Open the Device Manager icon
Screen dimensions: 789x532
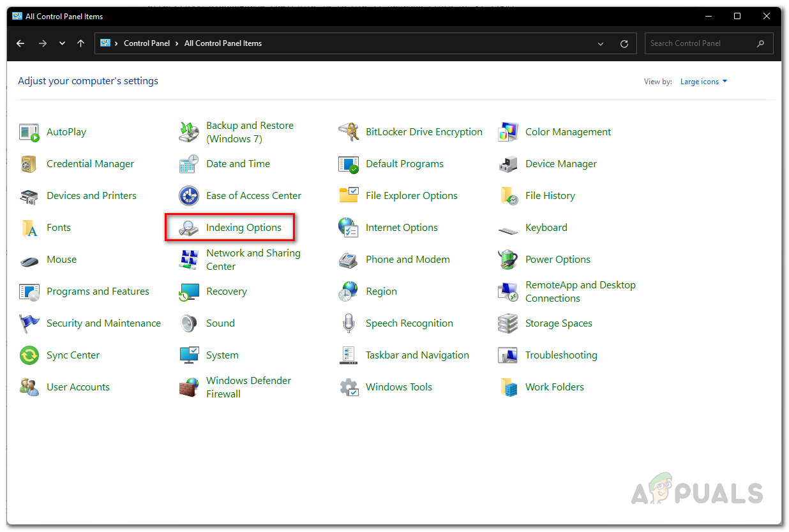pos(508,164)
